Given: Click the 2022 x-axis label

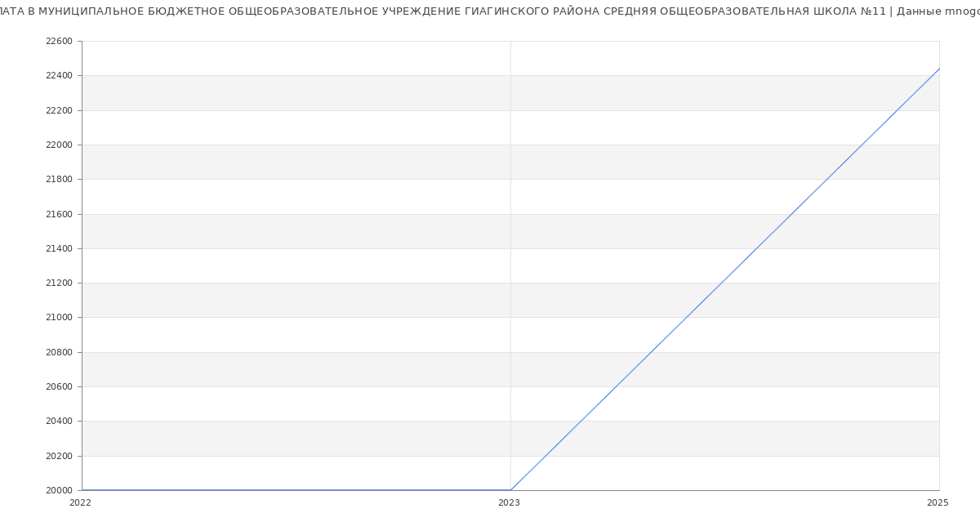Looking at the screenshot, I should tap(80, 503).
